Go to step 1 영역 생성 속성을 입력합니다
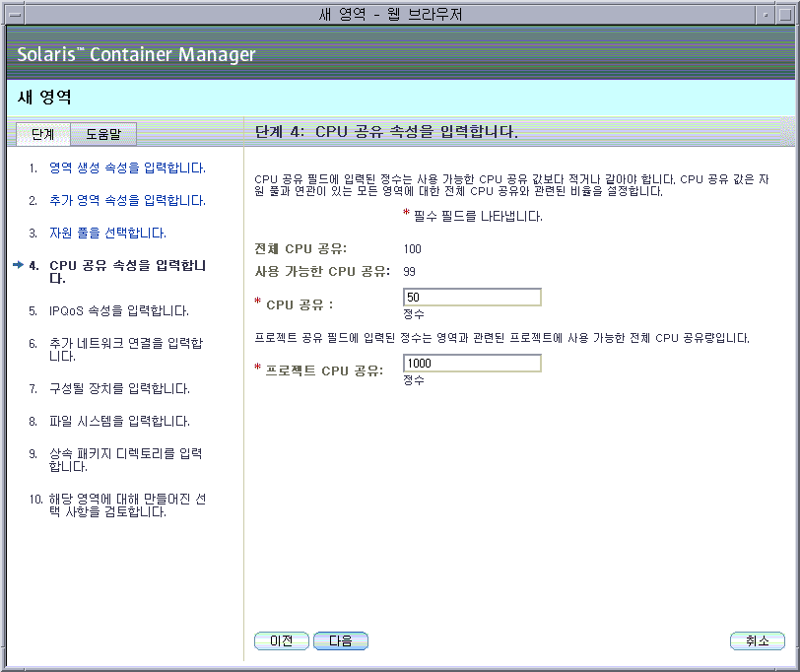 click(x=127, y=168)
